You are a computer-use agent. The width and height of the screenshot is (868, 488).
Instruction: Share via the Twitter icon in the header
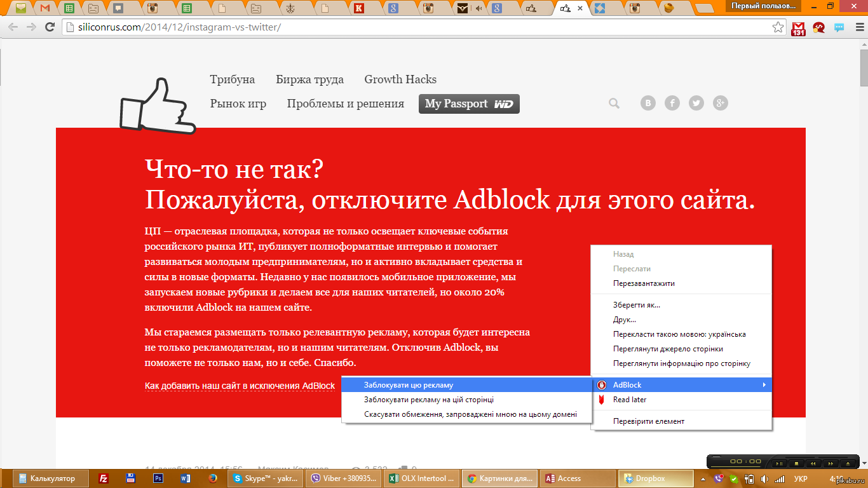pyautogui.click(x=696, y=103)
